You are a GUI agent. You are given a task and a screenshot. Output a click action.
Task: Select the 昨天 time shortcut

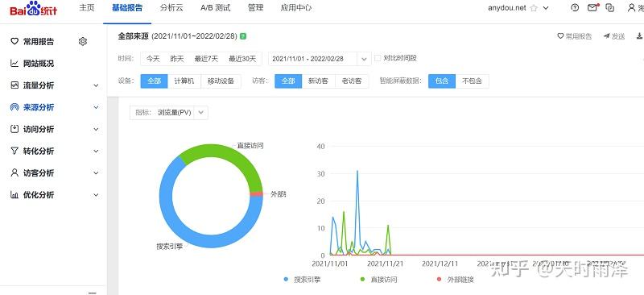177,59
